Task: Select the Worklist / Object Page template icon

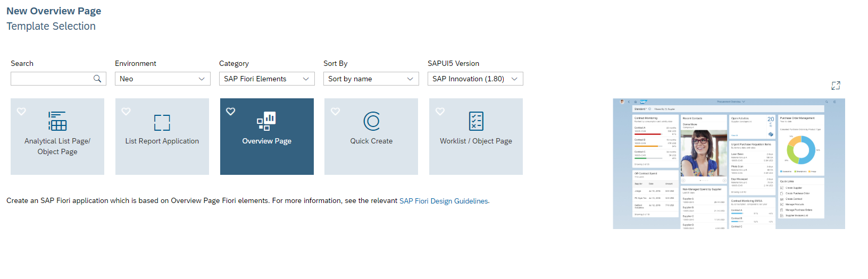Action: coord(476,121)
